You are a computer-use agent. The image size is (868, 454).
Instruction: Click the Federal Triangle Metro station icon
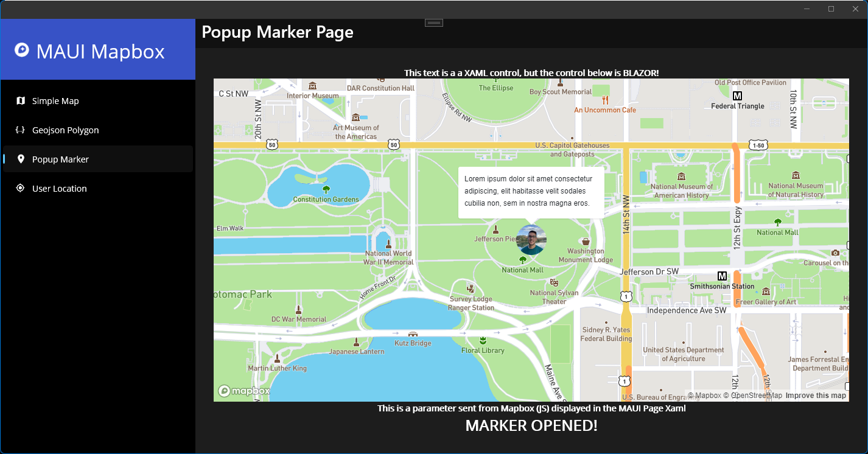coord(738,96)
